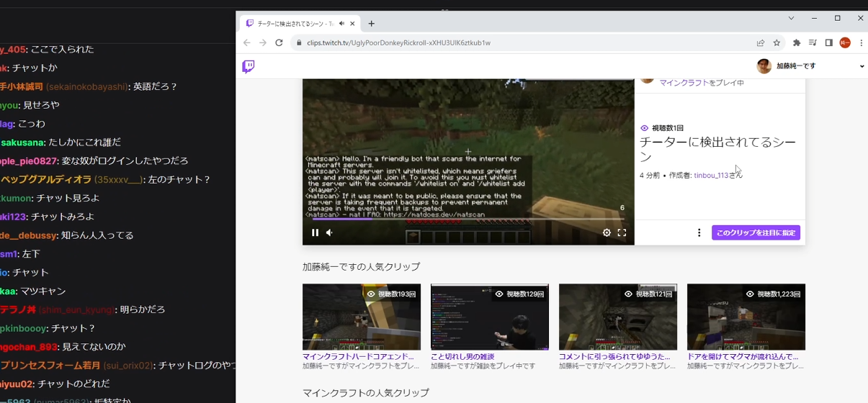The height and width of the screenshot is (403, 868).
Task: Open the clip thumbnail with 視聴数1,223回
Action: click(x=746, y=317)
